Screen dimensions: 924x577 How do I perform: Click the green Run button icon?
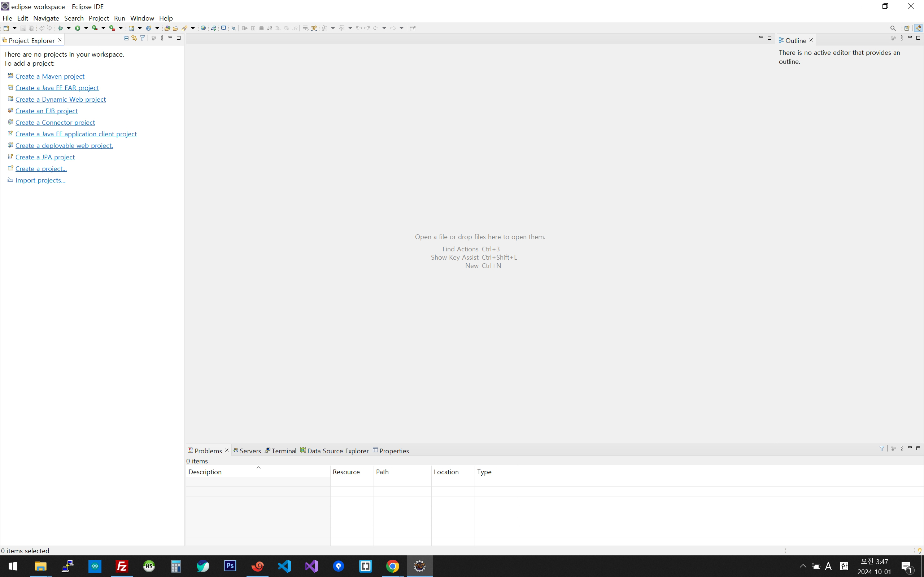tap(78, 28)
